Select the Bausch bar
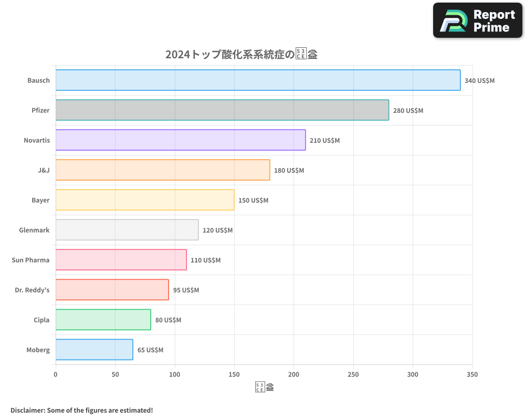This screenshot has width=525, height=420. pyautogui.click(x=257, y=80)
